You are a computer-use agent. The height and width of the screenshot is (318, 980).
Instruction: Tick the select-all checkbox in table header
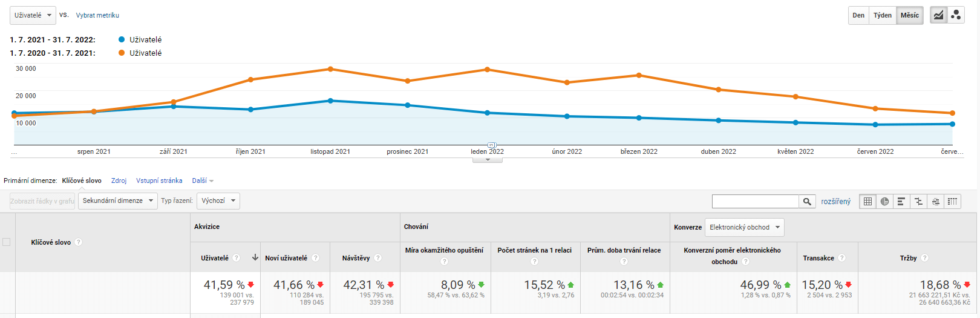[x=7, y=242]
